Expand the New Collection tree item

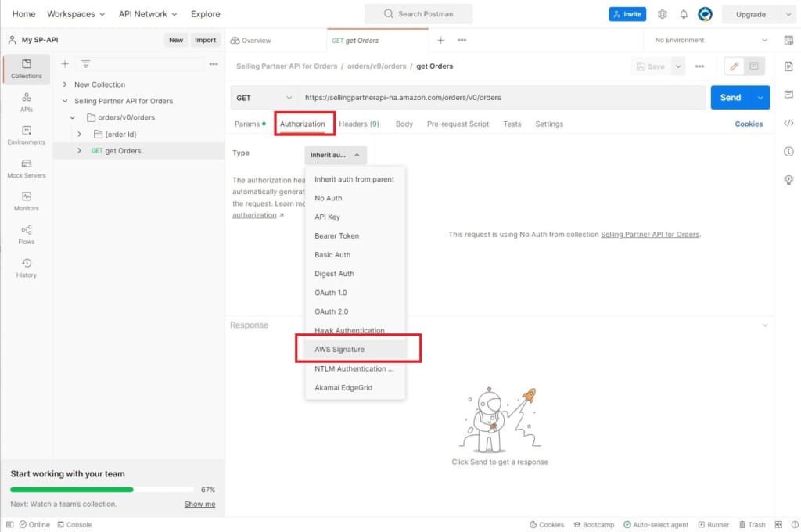[65, 84]
